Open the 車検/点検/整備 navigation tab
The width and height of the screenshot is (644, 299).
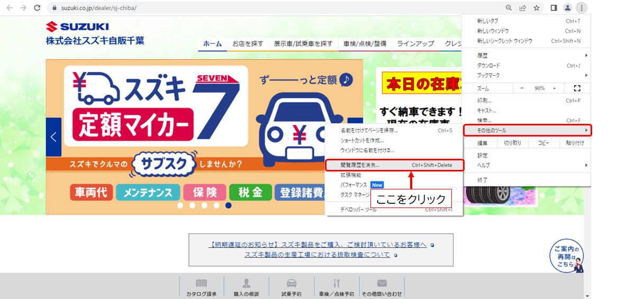tap(365, 44)
